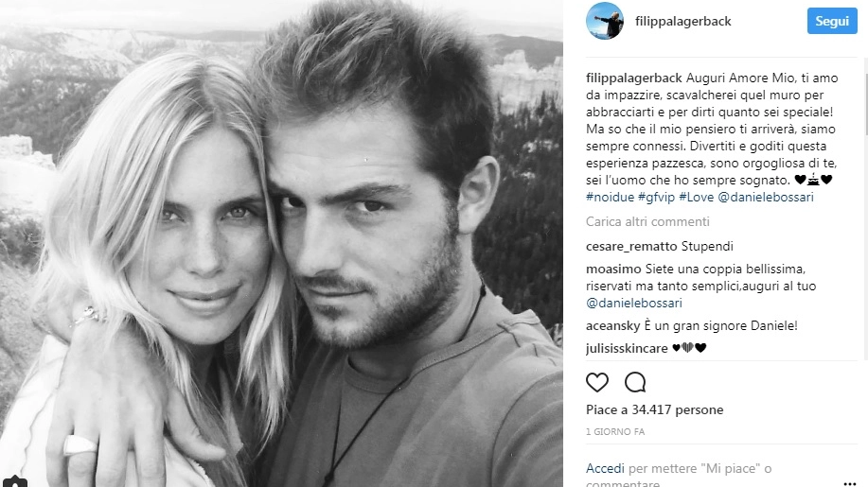This screenshot has height=487, width=868.
Task: Open the #gfvip hashtag
Action: (x=657, y=197)
